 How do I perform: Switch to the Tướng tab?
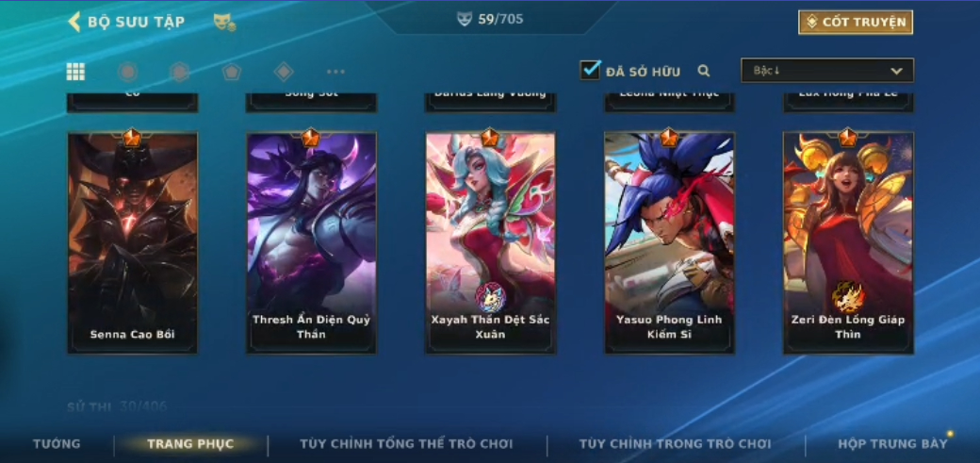(x=57, y=443)
